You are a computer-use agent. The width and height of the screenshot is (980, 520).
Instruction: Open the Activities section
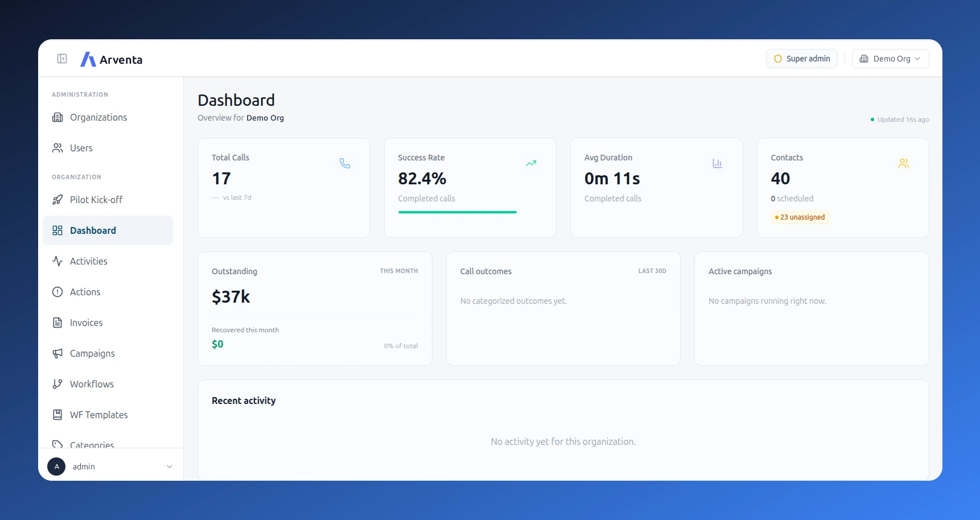pyautogui.click(x=108, y=261)
